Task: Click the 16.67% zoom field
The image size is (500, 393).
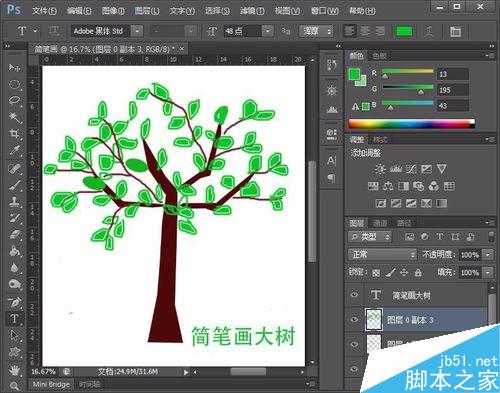Action: pyautogui.click(x=44, y=371)
